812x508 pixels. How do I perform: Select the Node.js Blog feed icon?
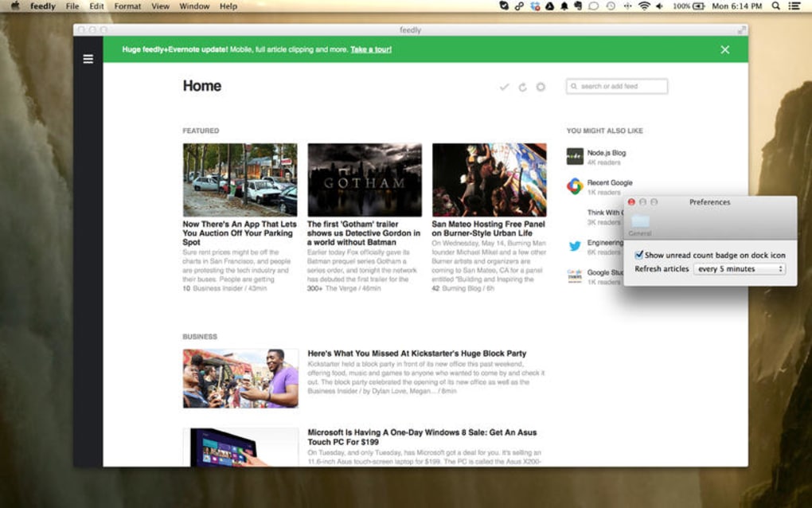[572, 155]
